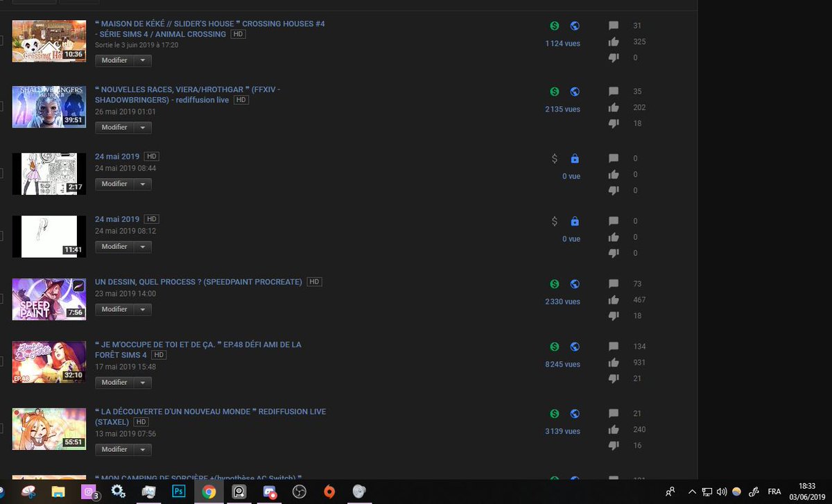Click monetization icon for Staxel live video
The width and height of the screenshot is (832, 504).
tap(555, 414)
